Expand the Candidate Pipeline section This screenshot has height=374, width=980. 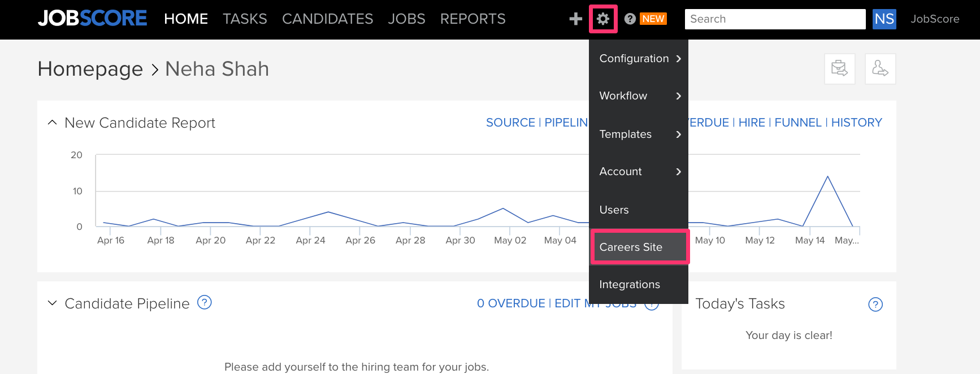pyautogui.click(x=53, y=303)
